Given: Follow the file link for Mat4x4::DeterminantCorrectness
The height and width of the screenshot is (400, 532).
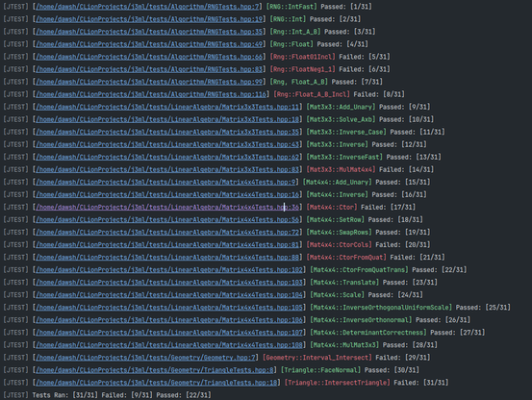Looking at the screenshot, I should pos(169,333).
